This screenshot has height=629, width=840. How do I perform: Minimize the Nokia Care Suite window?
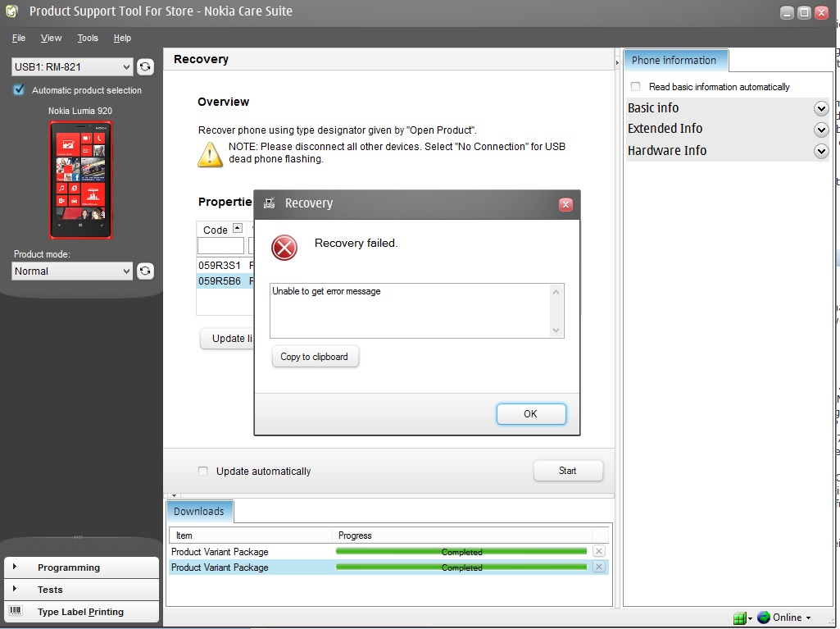[787, 13]
